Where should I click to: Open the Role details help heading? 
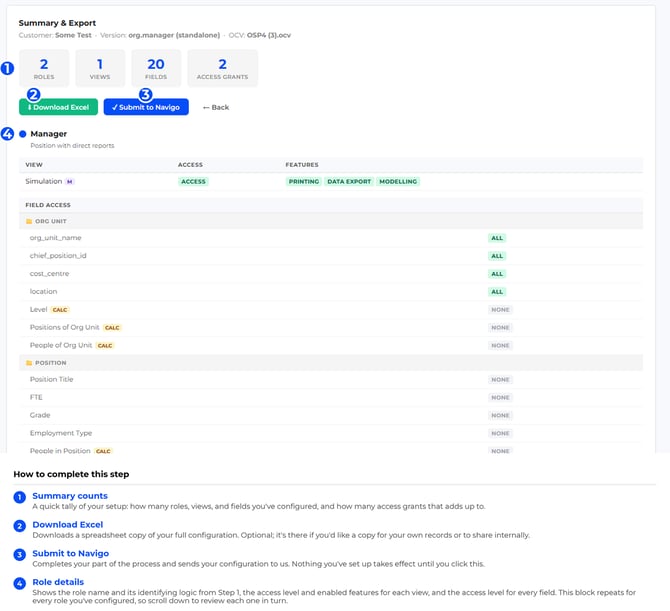point(58,582)
